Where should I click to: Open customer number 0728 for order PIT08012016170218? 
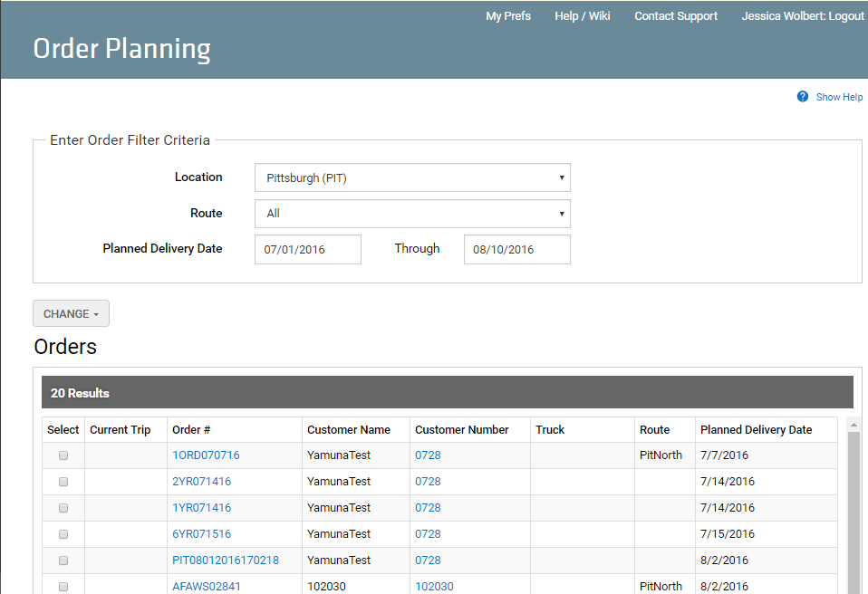tap(428, 560)
